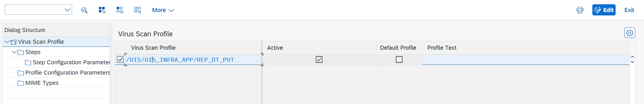
Task: Toggle the row selection checkbox
Action: pyautogui.click(x=120, y=59)
